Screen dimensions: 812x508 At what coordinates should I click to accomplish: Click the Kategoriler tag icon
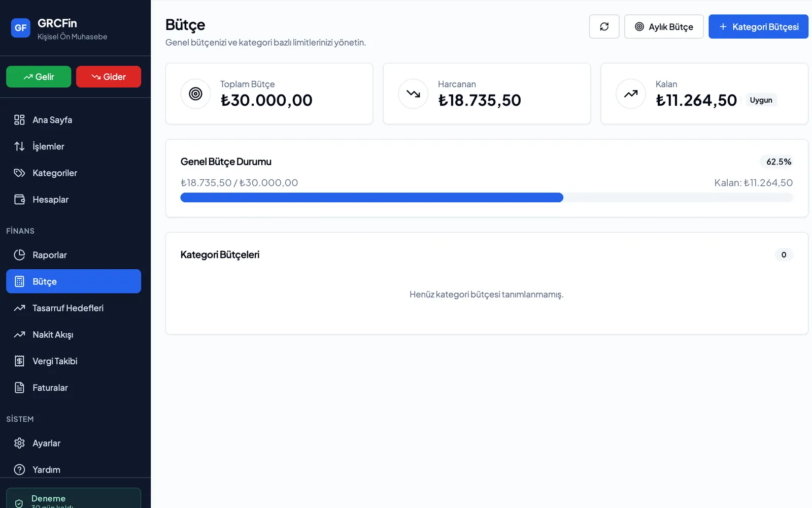point(19,173)
